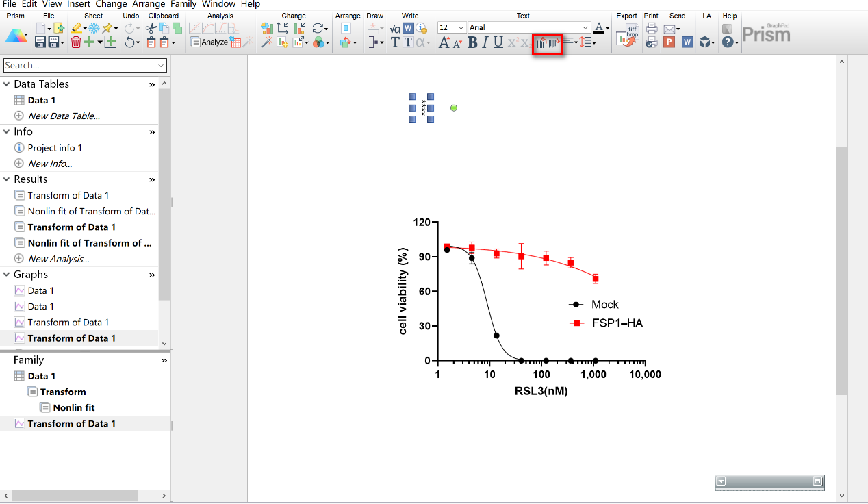This screenshot has height=504, width=868.
Task: Open the Family menu
Action: click(x=183, y=4)
